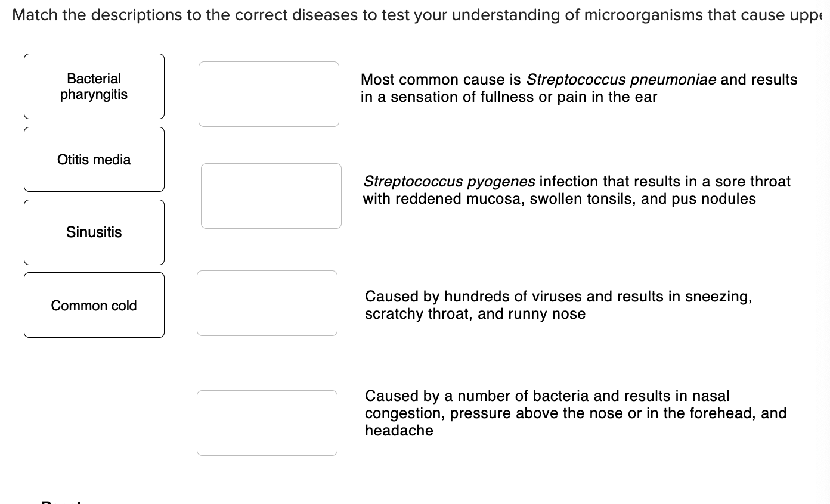Click the empty box beside the nasal congestion description
Viewport: 830px width, 504px height.
pyautogui.click(x=267, y=423)
